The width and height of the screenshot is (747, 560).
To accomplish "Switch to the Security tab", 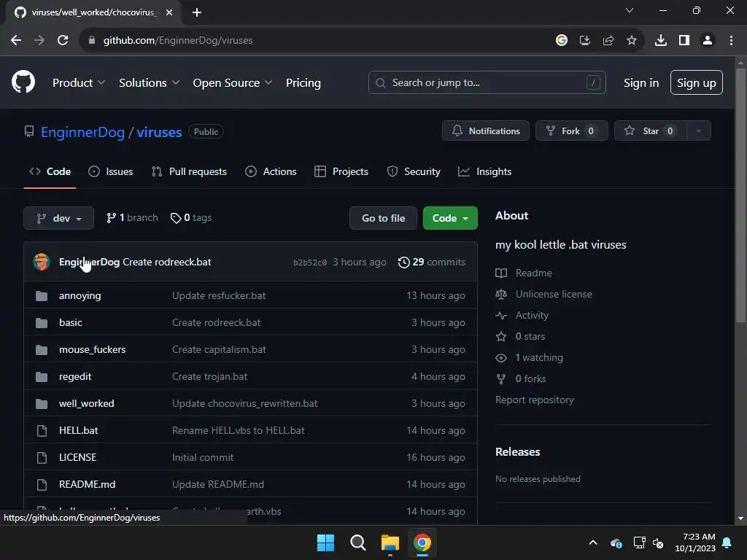I will pyautogui.click(x=414, y=171).
